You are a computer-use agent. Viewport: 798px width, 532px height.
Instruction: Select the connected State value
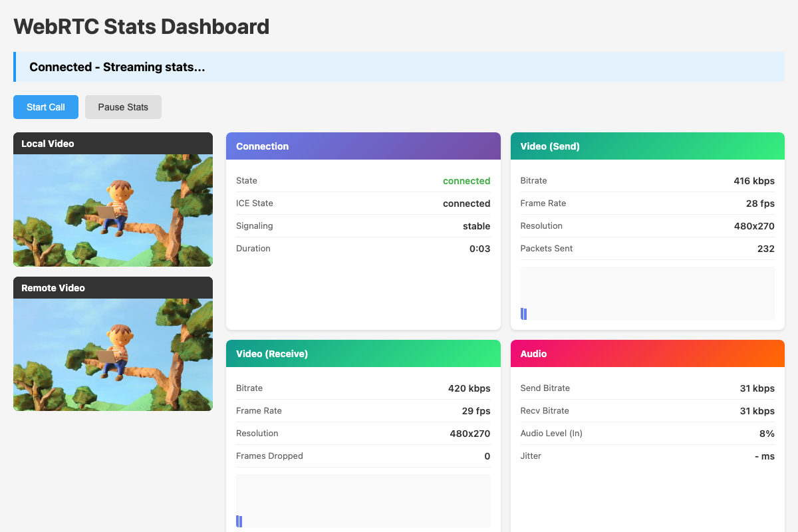[466, 181]
